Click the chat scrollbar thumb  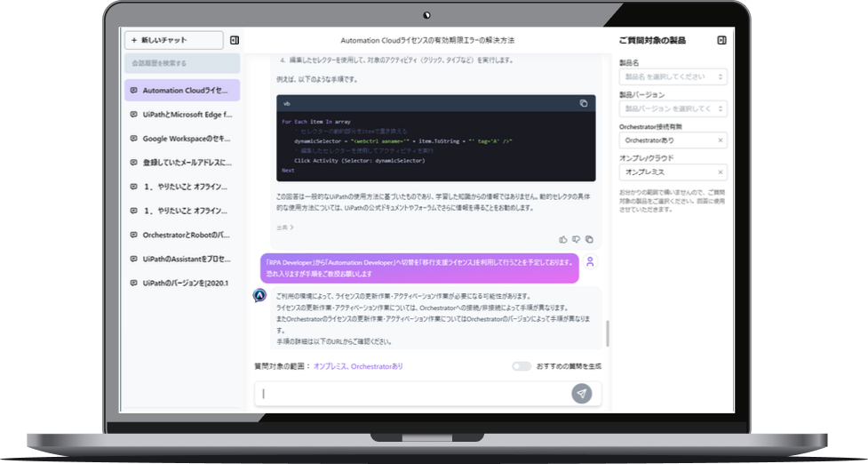pos(608,333)
